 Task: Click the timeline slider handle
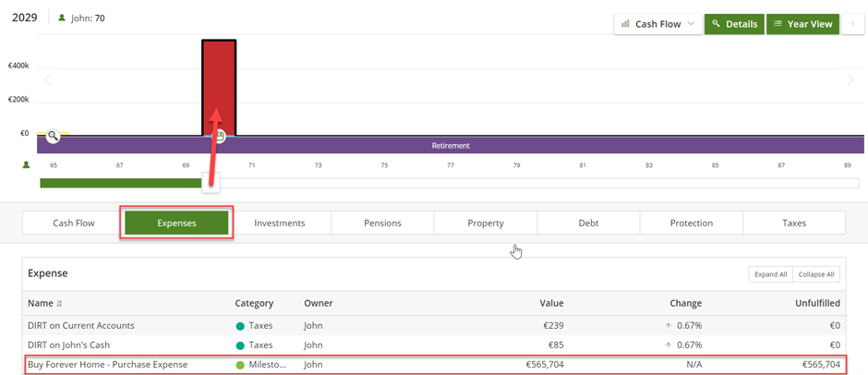211,183
